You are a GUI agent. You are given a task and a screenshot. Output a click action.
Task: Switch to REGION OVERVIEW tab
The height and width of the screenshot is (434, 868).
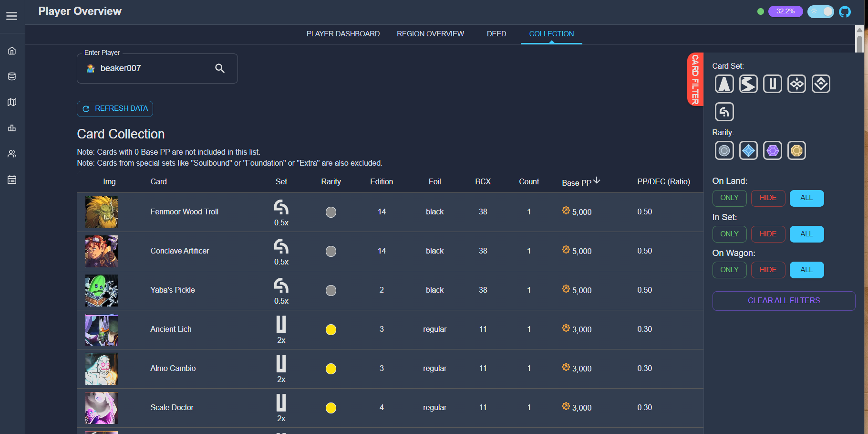point(430,34)
